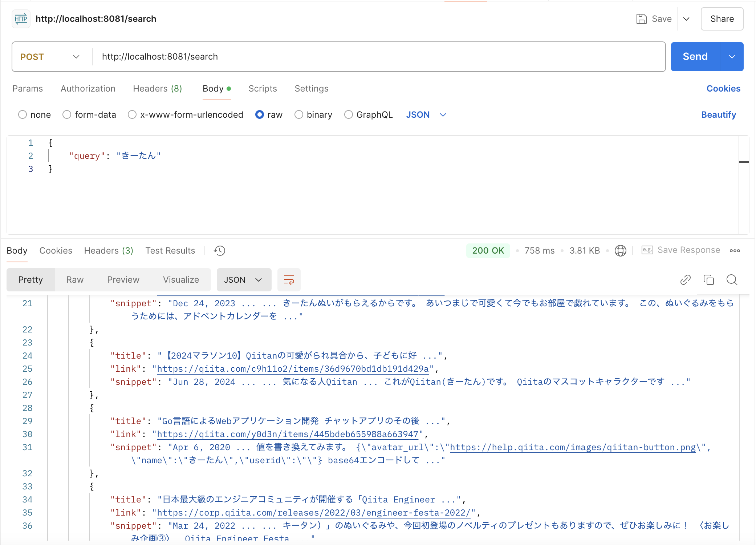Select GraphQL body type
756x545 pixels.
point(348,114)
